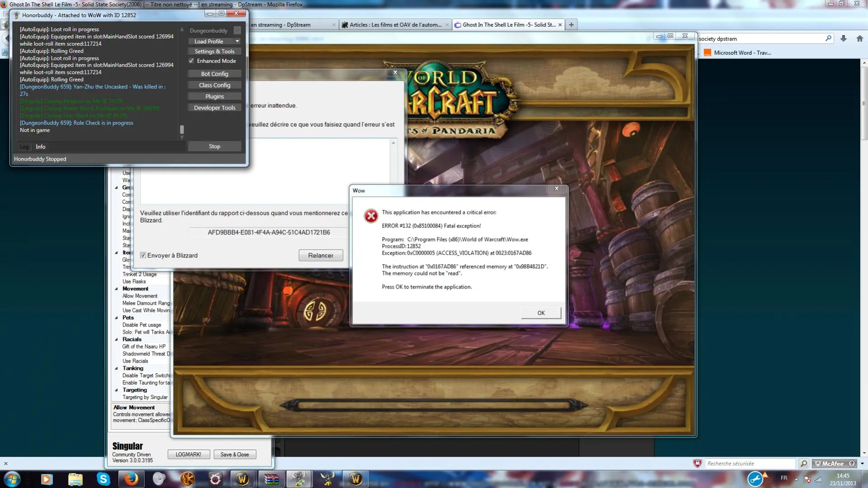Click the Firefox taskbar icon
868x488 pixels.
[x=131, y=479]
